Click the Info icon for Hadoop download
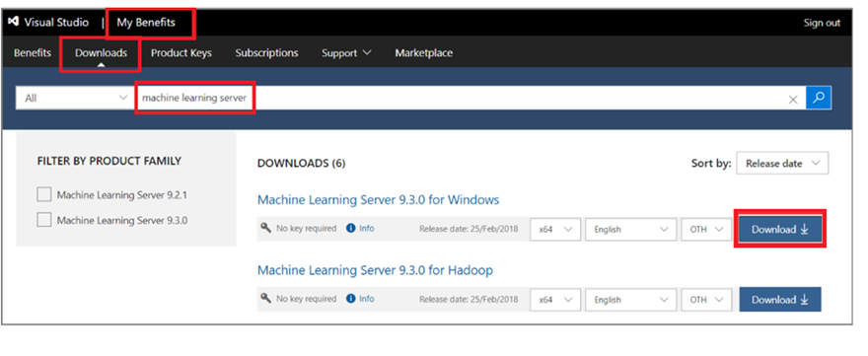The height and width of the screenshot is (356, 868). pos(350,299)
